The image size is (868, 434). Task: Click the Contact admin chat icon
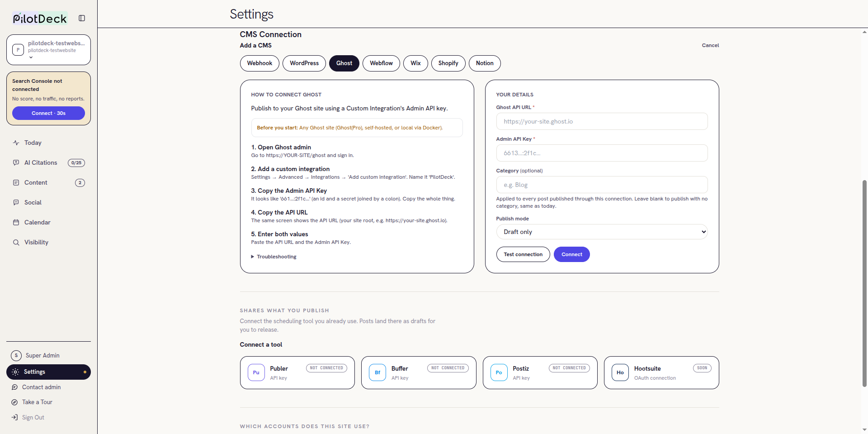click(14, 387)
